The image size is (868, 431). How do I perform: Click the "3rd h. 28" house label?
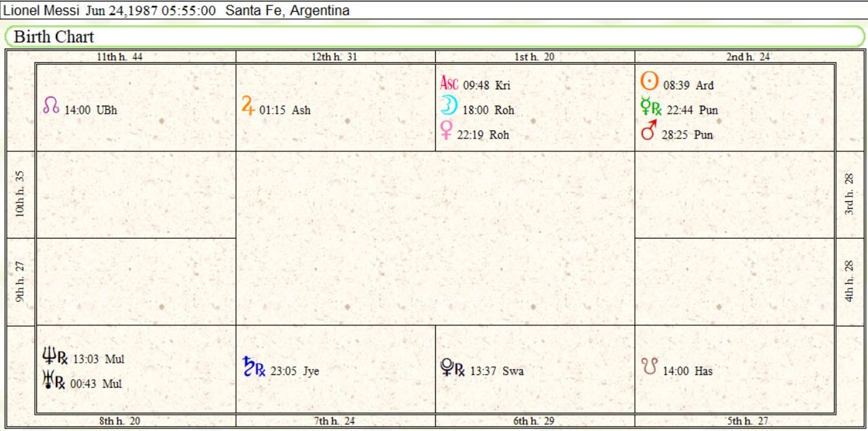click(x=849, y=195)
